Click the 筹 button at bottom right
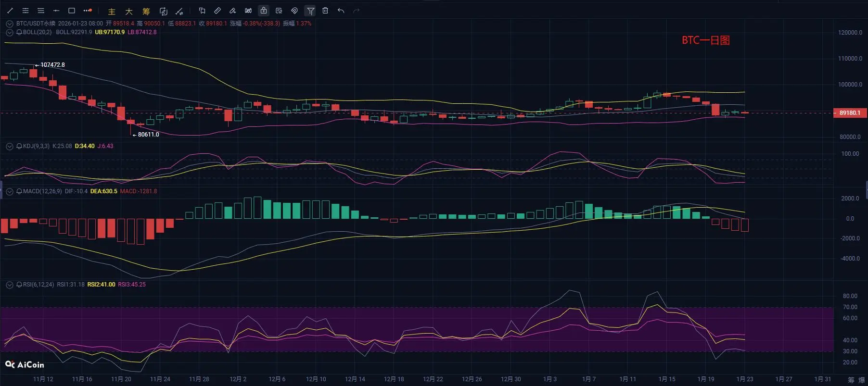This screenshot has height=386, width=868. click(x=851, y=380)
